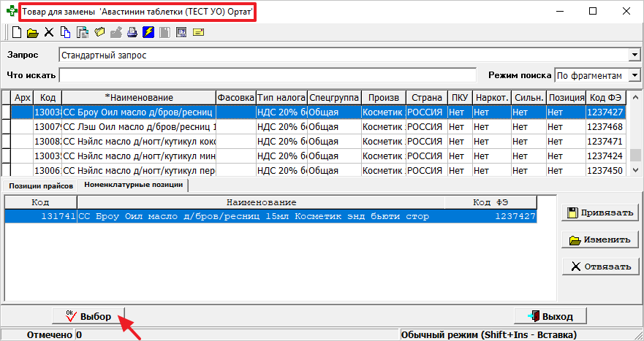Click the printer toolbar icon

(132, 32)
